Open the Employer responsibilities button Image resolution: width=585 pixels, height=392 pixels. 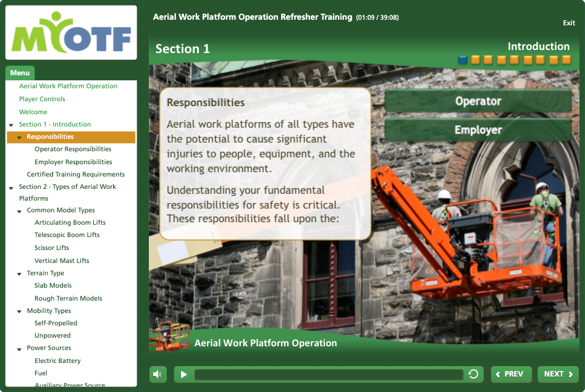click(478, 130)
